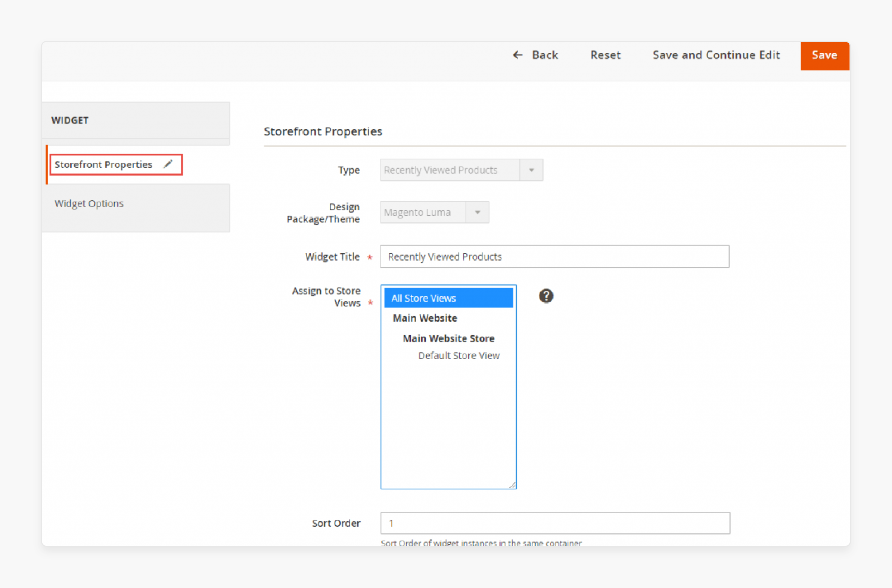Click the edit pencil icon on Storefront Properties

167,165
